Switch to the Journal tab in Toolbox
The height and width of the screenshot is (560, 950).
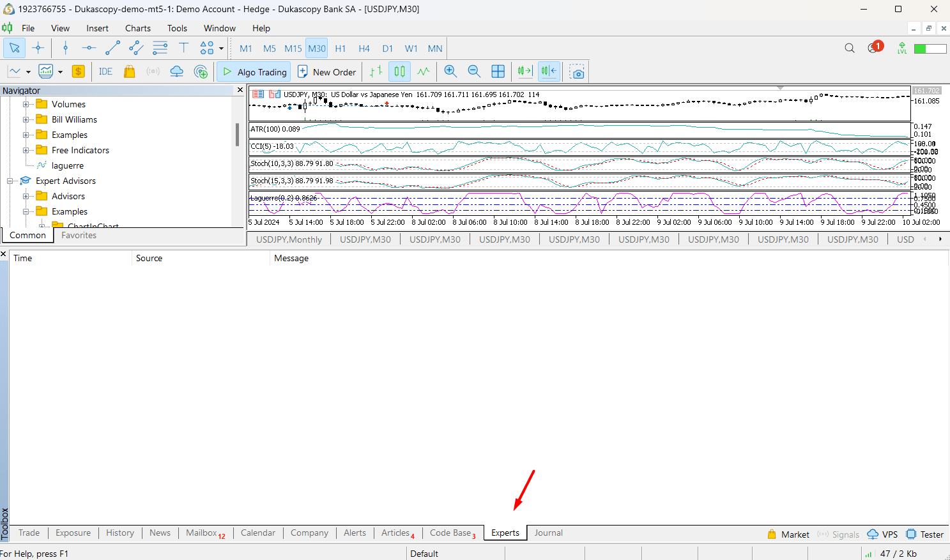pos(548,533)
